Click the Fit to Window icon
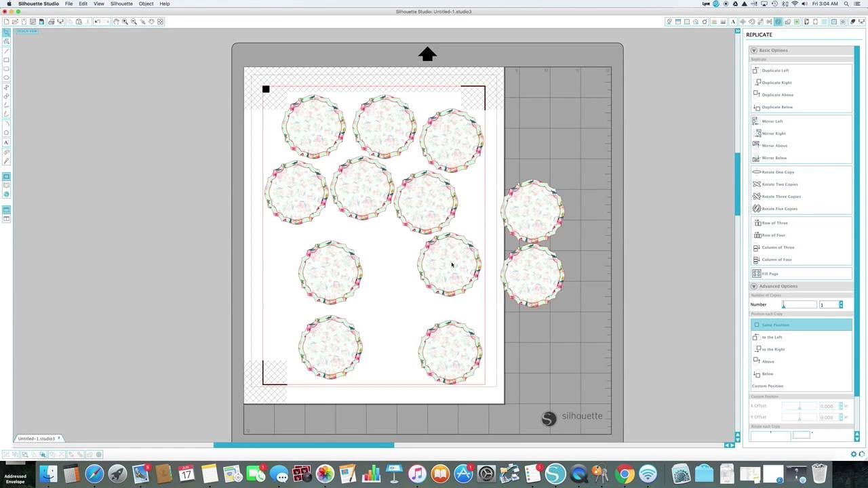This screenshot has height=488, width=868. tap(160, 22)
